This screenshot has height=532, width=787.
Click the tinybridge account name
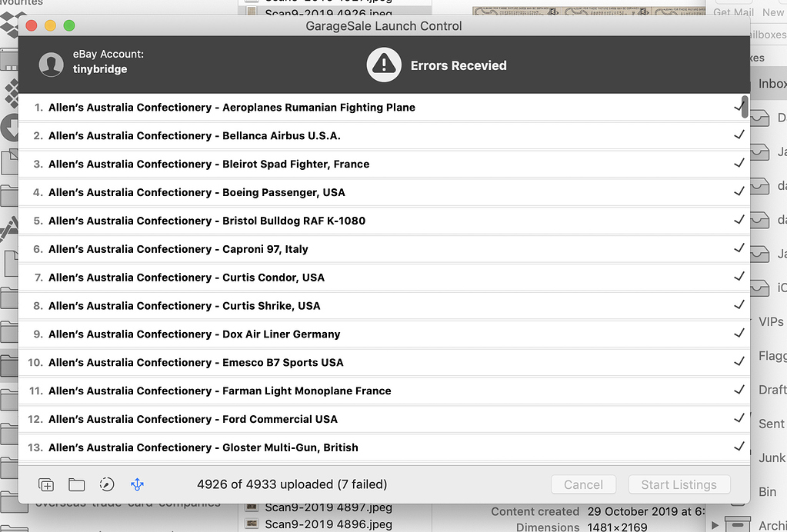100,69
